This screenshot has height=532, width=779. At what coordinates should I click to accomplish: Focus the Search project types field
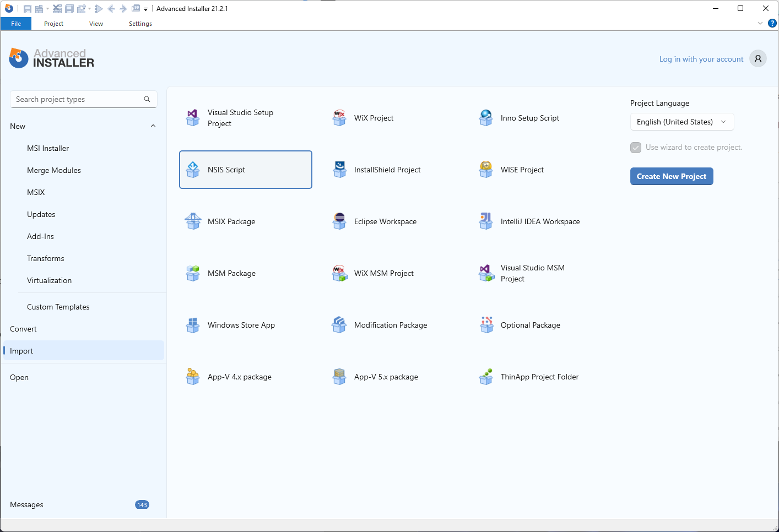point(84,99)
